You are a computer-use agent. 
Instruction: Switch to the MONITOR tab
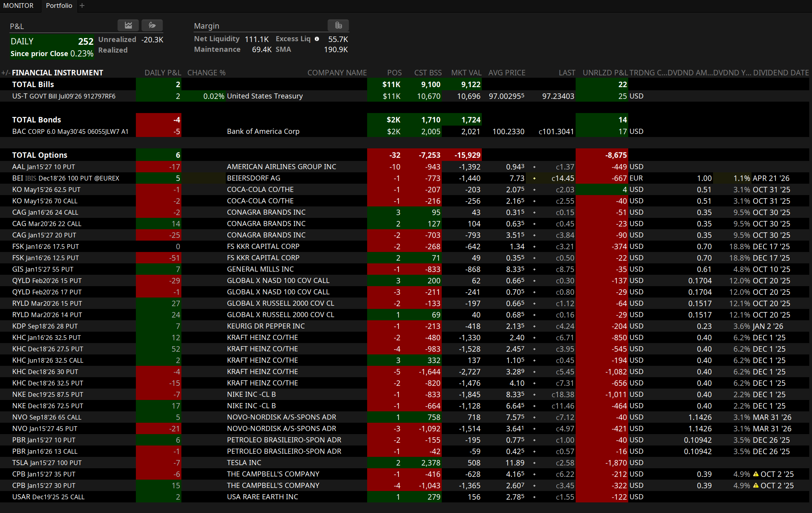coord(18,5)
